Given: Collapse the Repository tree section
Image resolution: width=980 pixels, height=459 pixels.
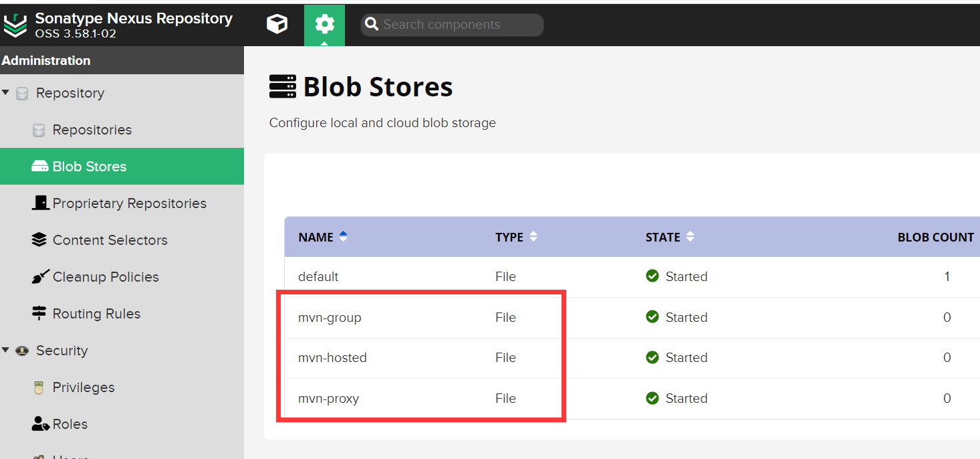Looking at the screenshot, I should (x=6, y=93).
